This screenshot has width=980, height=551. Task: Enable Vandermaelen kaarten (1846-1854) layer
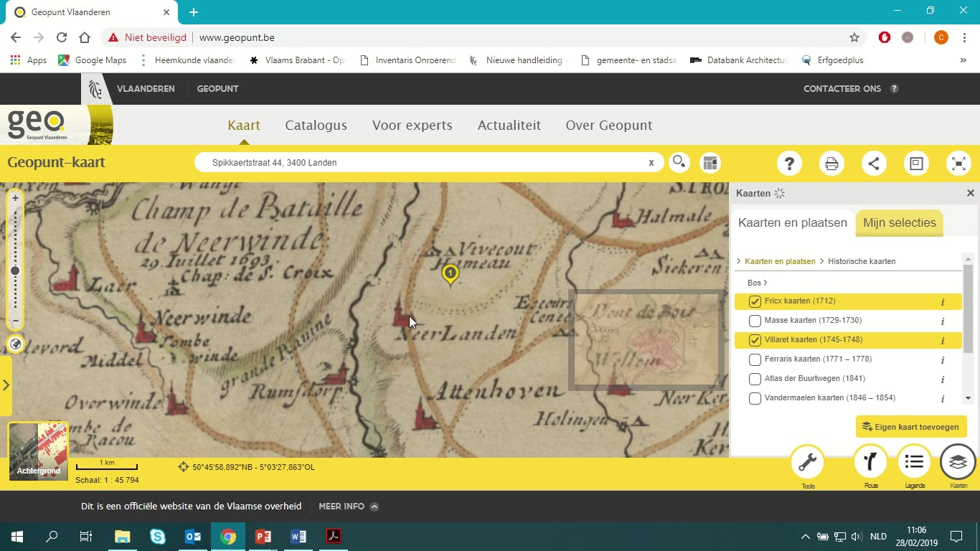(x=755, y=398)
